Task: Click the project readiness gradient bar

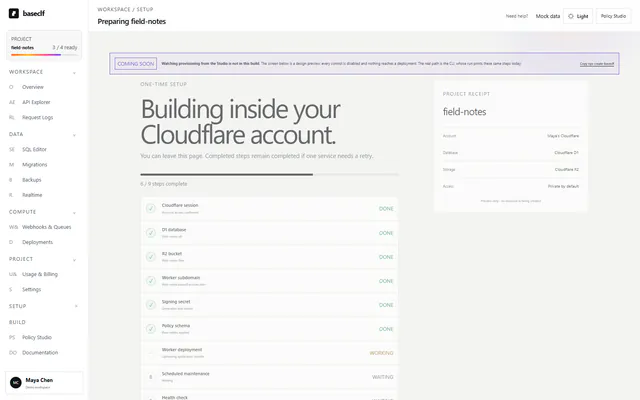Action: (44, 54)
